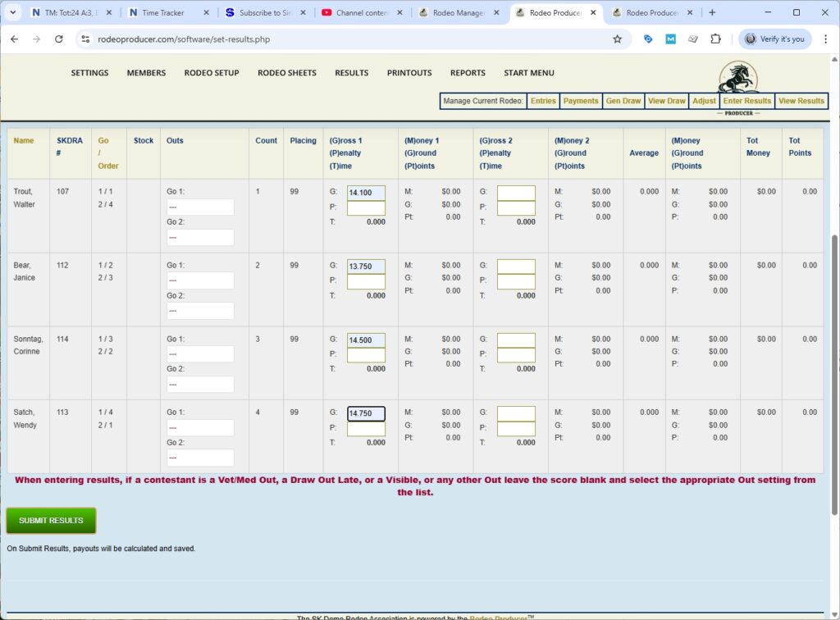Open the REPORTS menu
The image size is (840, 620).
468,73
